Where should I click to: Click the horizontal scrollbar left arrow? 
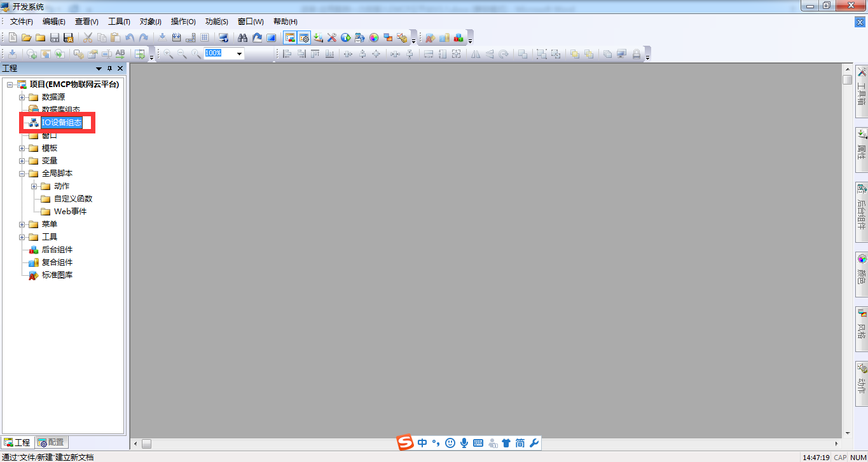135,444
